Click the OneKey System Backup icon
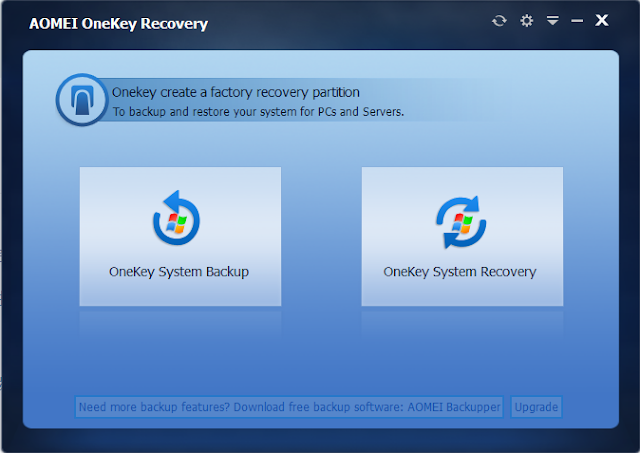The width and height of the screenshot is (640, 453). tap(176, 218)
